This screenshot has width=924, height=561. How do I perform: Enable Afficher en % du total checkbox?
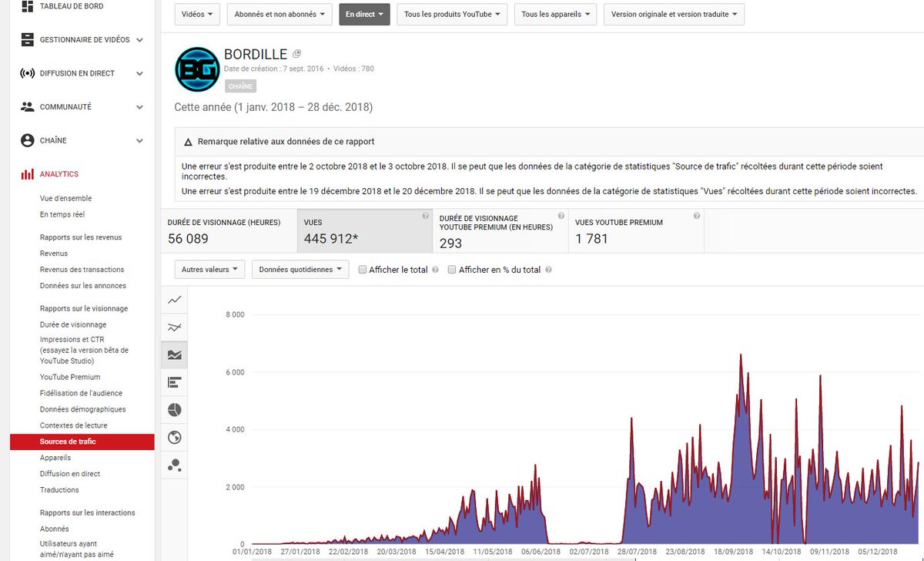pos(452,270)
